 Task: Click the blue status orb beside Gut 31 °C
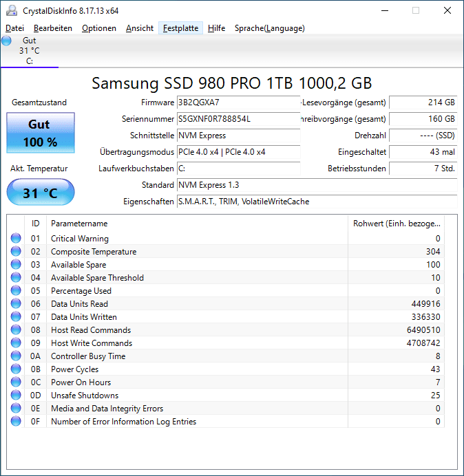(x=6, y=41)
